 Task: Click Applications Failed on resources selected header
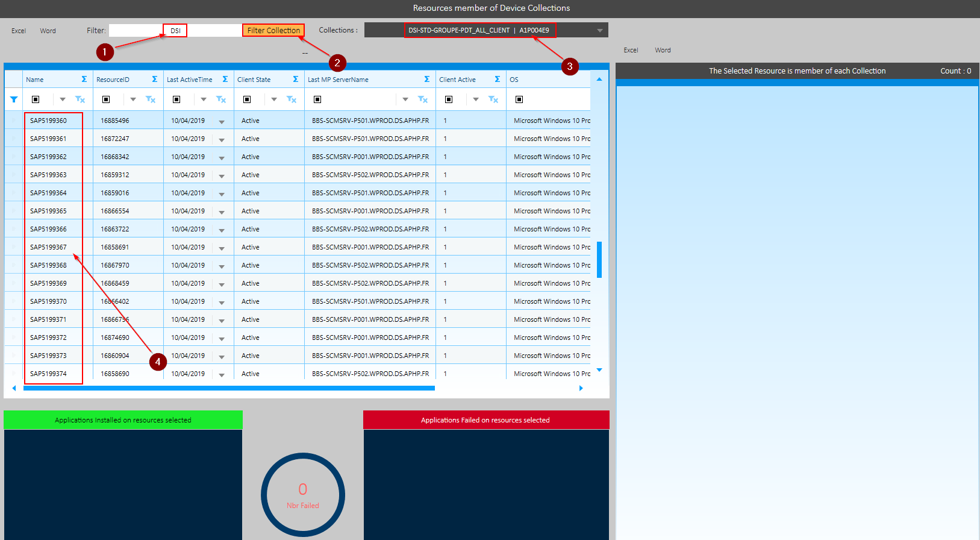click(x=485, y=420)
